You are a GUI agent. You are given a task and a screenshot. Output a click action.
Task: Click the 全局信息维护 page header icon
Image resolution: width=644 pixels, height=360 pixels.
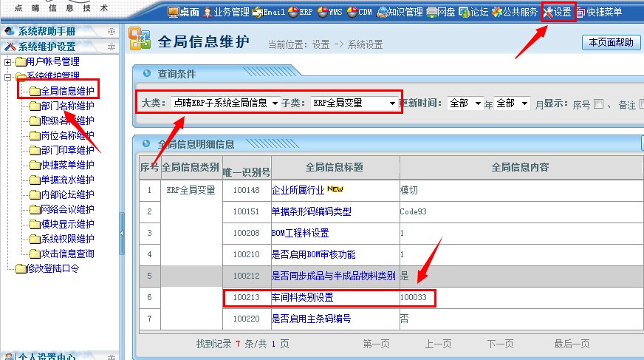pyautogui.click(x=140, y=38)
